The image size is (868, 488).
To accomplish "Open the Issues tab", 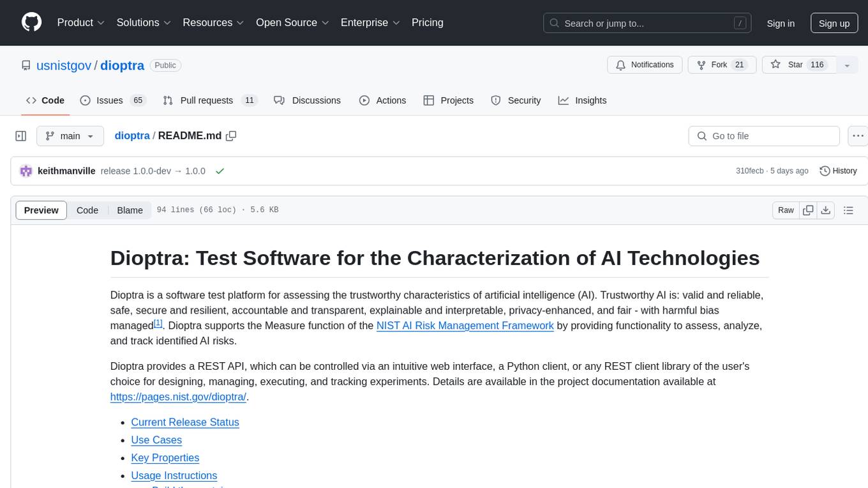I will pos(113,100).
